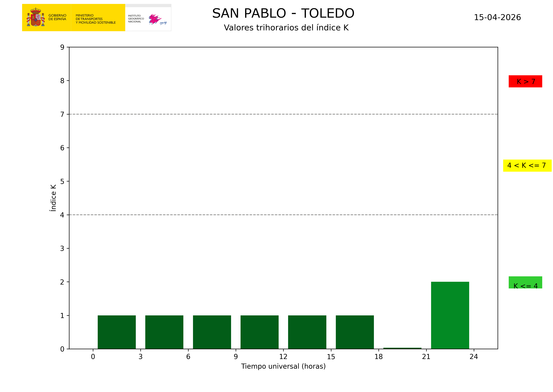Click the thin bar between 18 and 21 hours
Screen dimensions: 553x392
402,348
